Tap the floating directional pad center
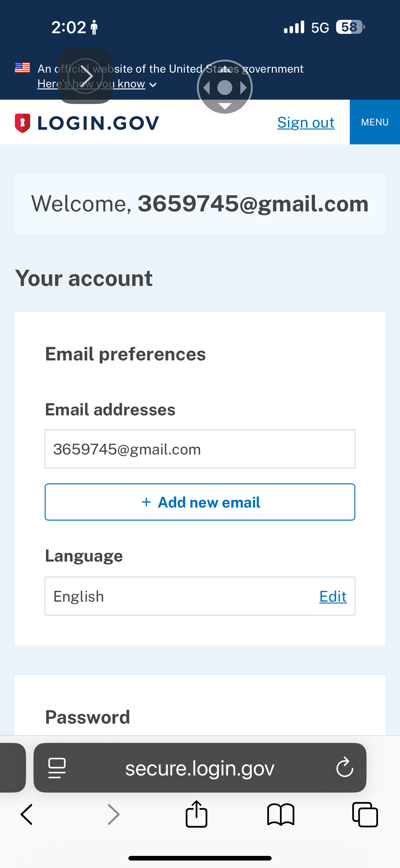The width and height of the screenshot is (400, 868). click(x=224, y=88)
